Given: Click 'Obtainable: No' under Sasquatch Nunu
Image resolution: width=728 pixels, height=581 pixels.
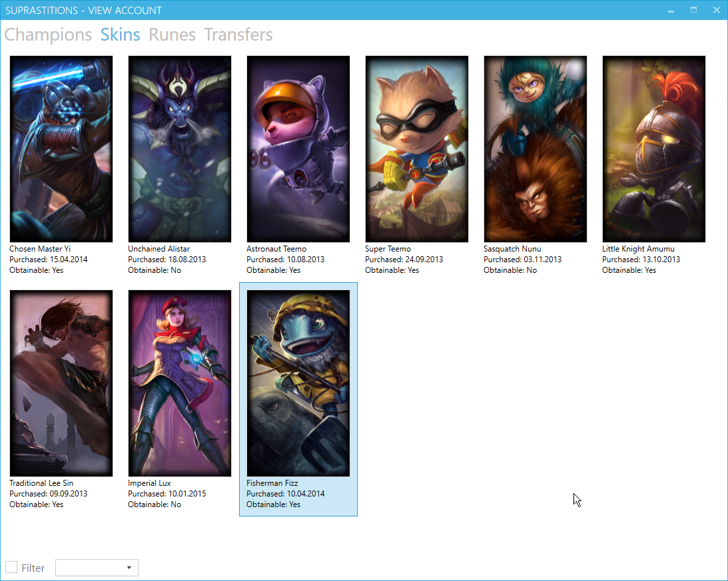Looking at the screenshot, I should [510, 270].
